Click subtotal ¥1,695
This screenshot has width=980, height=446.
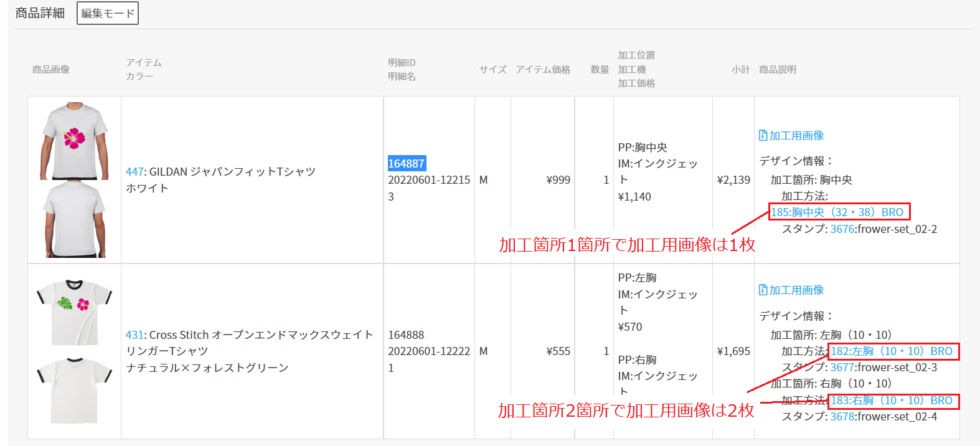coord(733,351)
